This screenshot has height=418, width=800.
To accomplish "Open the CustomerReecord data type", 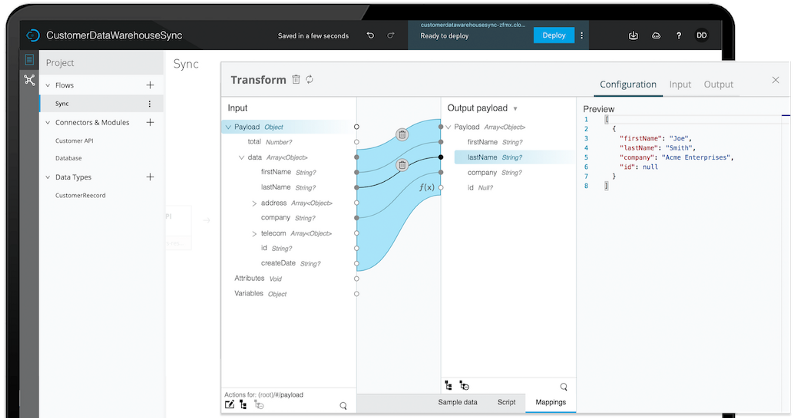I will (80, 195).
